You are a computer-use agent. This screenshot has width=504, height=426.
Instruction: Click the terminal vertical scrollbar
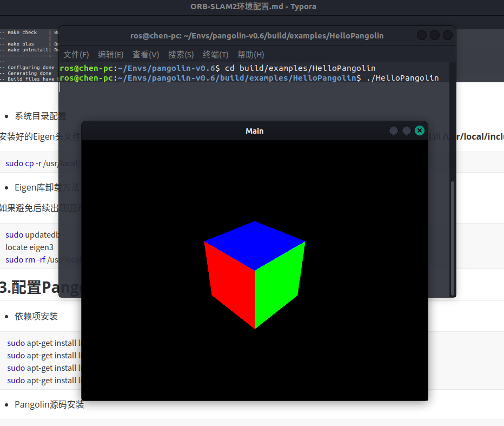[x=453, y=238]
